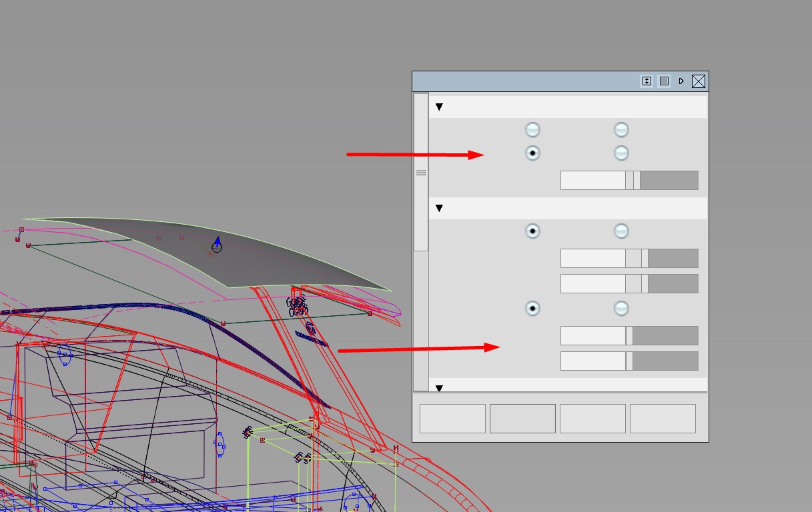Click the small right-pointing triangle in title bar
Screen dimensions: 812x512
click(681, 81)
